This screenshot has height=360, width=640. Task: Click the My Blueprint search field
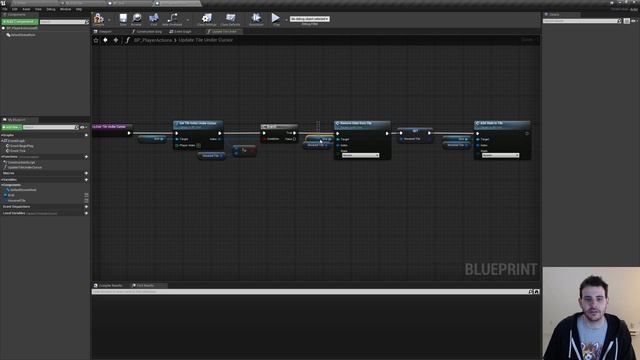pyautogui.click(x=50, y=127)
